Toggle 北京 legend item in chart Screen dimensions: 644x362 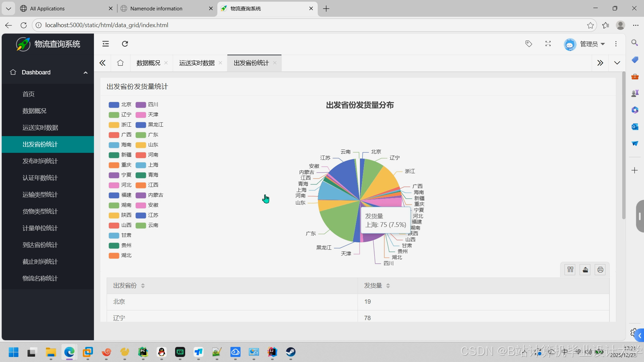click(x=120, y=105)
